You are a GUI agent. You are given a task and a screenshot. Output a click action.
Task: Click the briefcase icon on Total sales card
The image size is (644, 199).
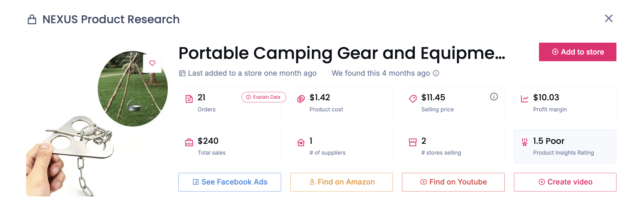[189, 142]
